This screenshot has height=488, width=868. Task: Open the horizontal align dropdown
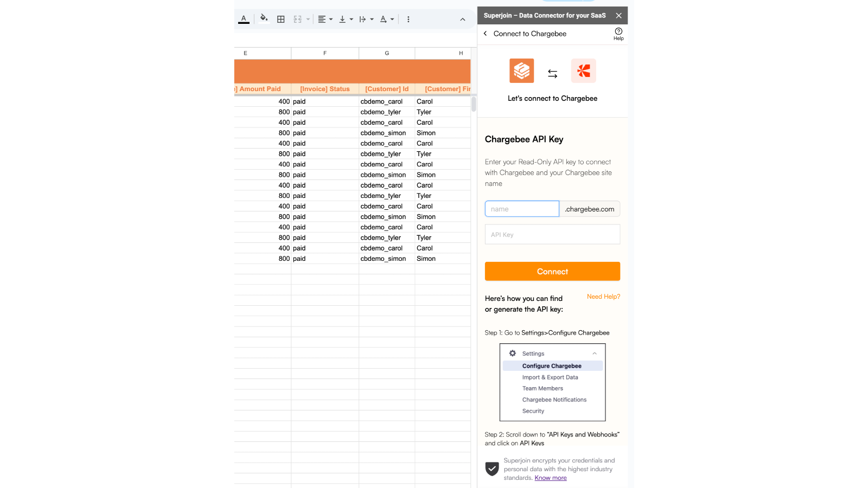click(x=325, y=20)
